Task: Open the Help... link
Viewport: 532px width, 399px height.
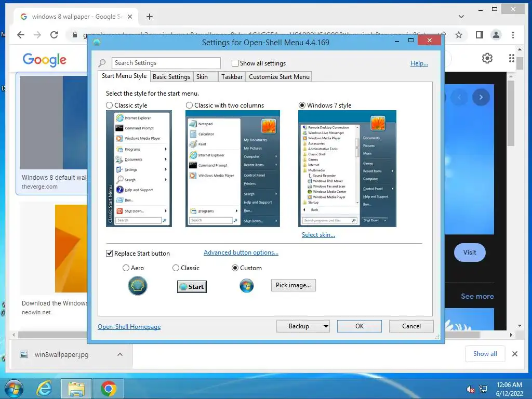Action: [x=419, y=63]
